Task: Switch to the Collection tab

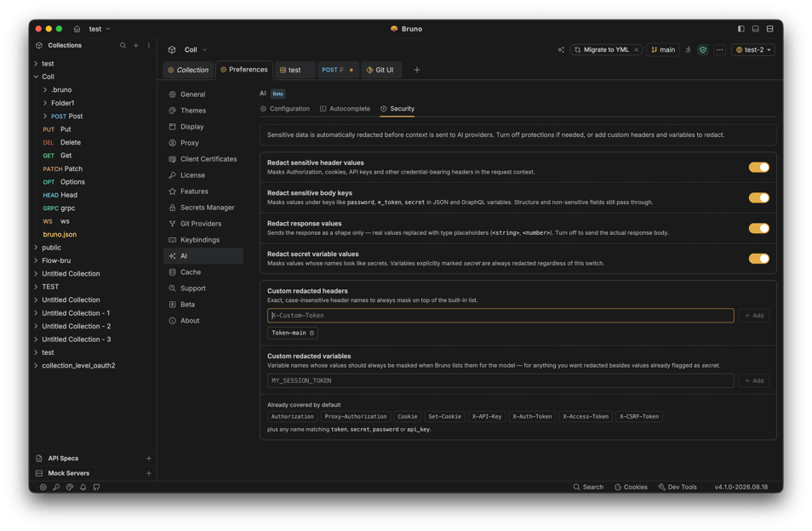Action: pos(188,70)
